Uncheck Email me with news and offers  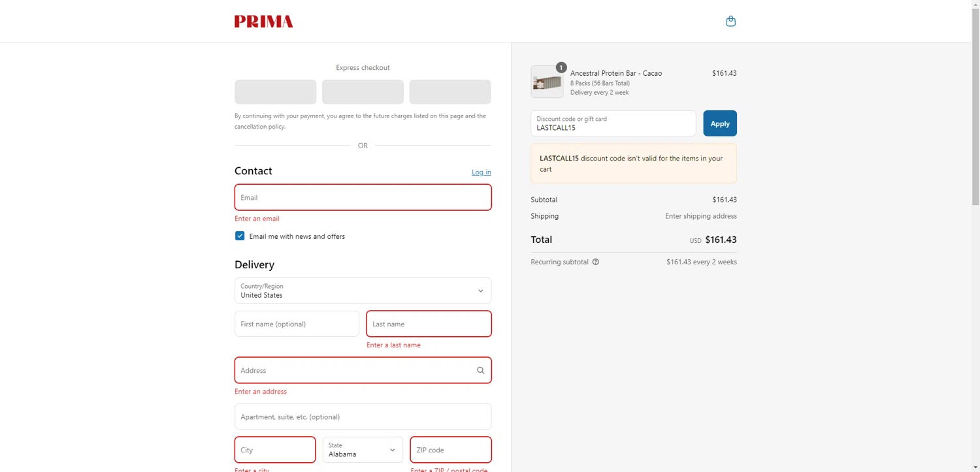pyautogui.click(x=240, y=236)
